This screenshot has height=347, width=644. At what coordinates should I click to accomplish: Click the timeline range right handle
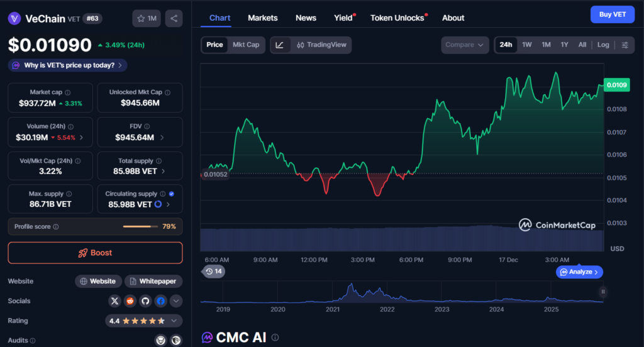coord(603,292)
